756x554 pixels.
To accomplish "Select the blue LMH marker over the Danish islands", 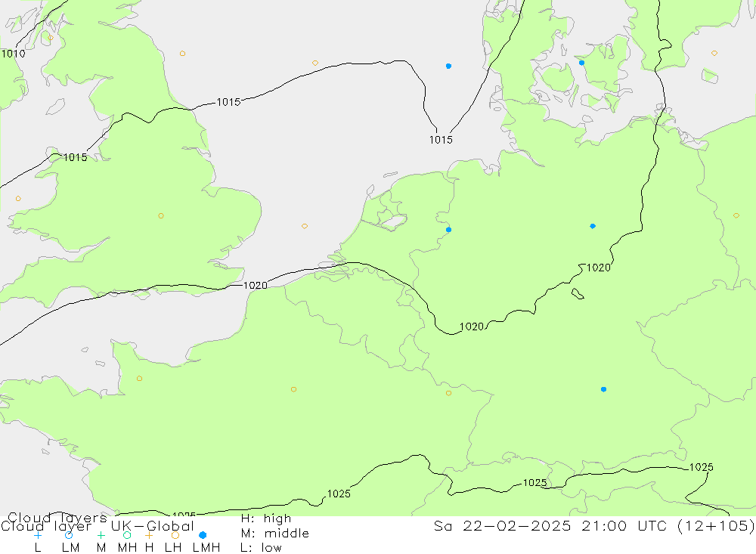I will [581, 63].
